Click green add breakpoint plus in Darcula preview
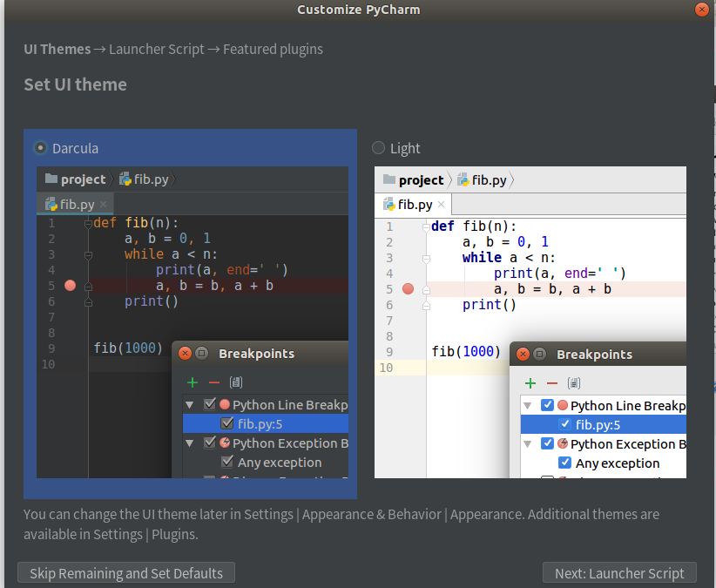The image size is (716, 588). click(193, 382)
